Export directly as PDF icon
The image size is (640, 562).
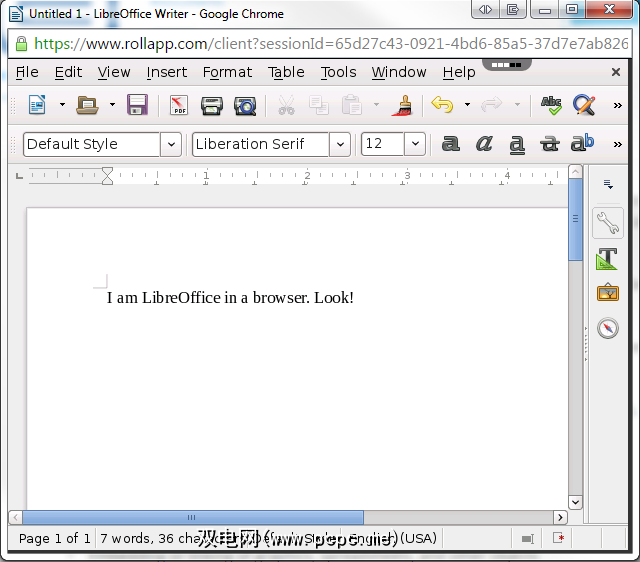tap(179, 105)
